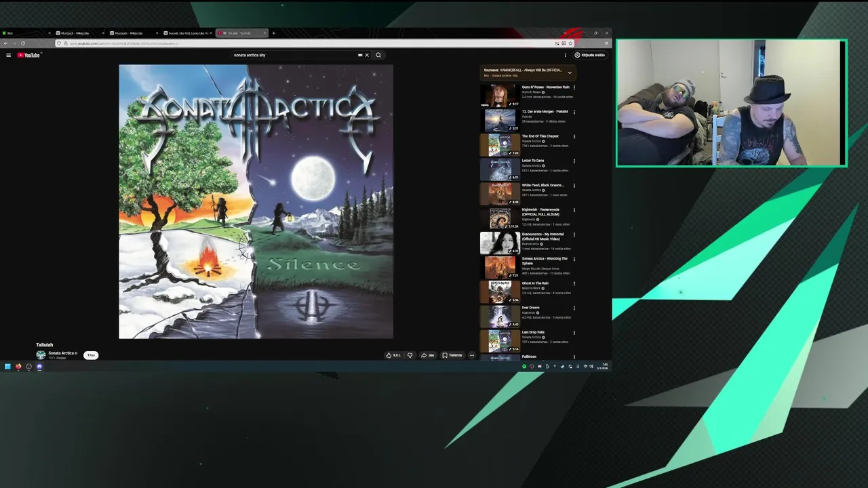Open the Spotify tray icon
The image size is (868, 488).
click(524, 367)
